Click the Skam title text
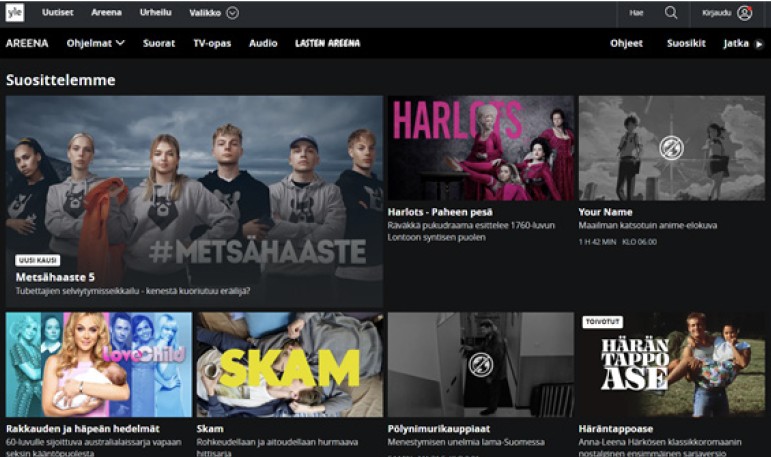771x457 pixels. pyautogui.click(x=210, y=428)
